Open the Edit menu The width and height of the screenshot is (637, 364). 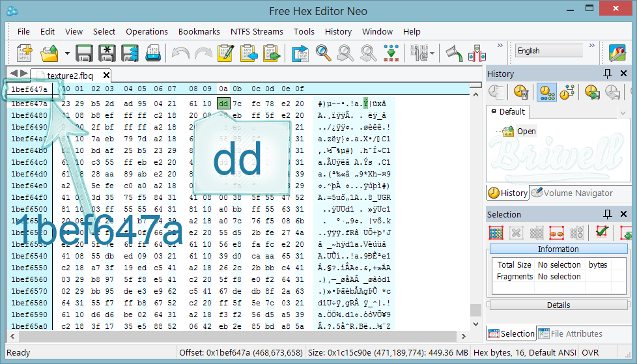(47, 32)
